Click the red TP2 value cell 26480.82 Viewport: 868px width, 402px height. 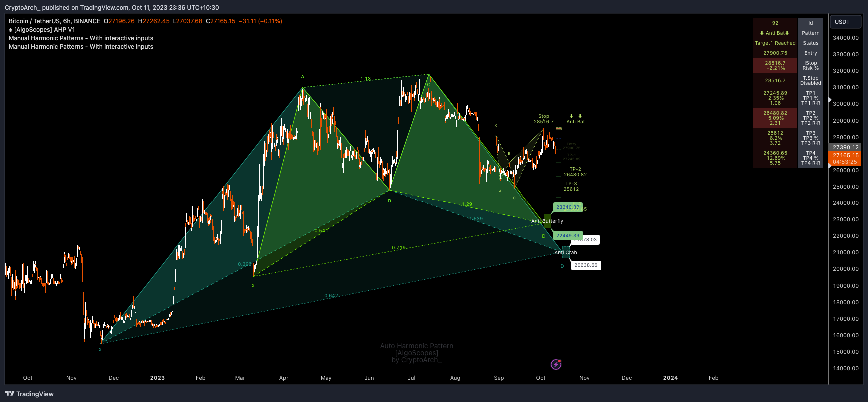point(775,118)
